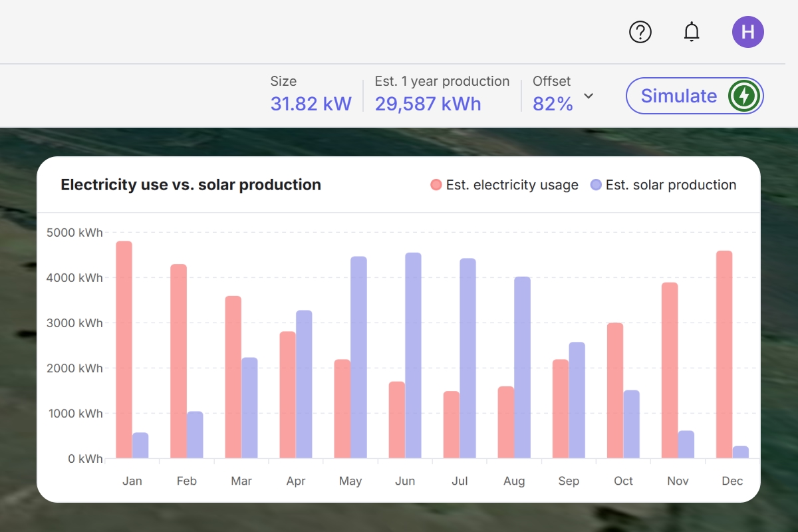Toggle the Est. electricity usage legend
The image size is (798, 532).
(x=505, y=185)
